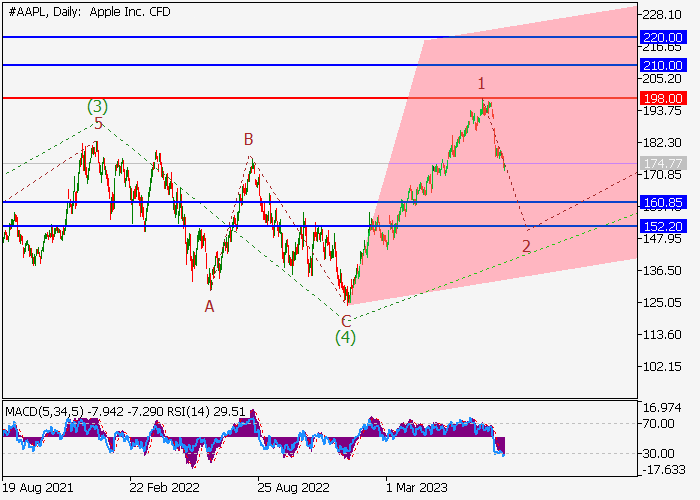Click the 205.20 price axis value
Viewport: 700px width, 500px height.
[x=662, y=79]
